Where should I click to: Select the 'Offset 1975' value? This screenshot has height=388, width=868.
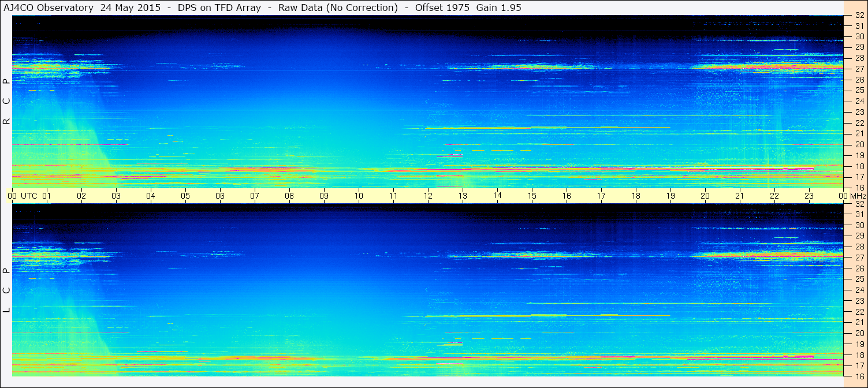pyautogui.click(x=442, y=8)
